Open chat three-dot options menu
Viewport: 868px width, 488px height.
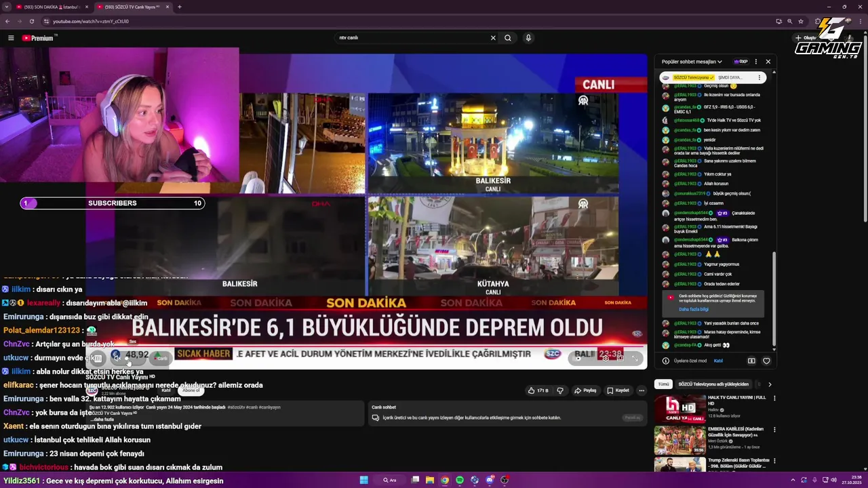click(x=756, y=62)
